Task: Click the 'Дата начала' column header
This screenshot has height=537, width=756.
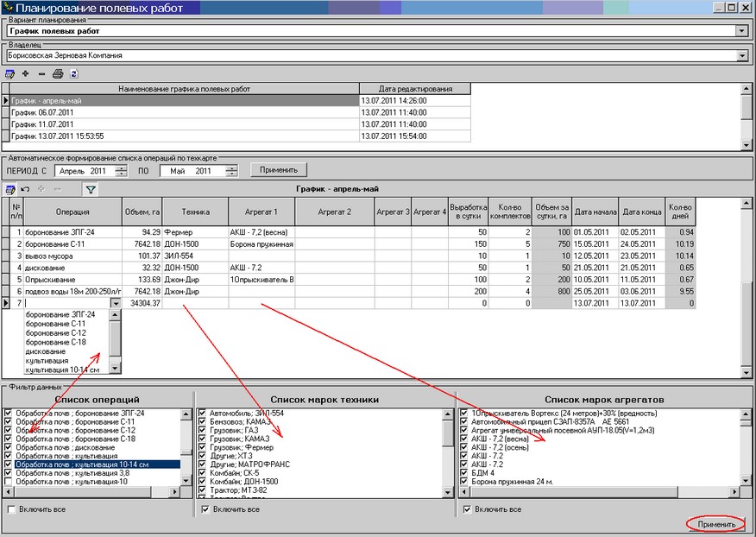Action: point(595,212)
